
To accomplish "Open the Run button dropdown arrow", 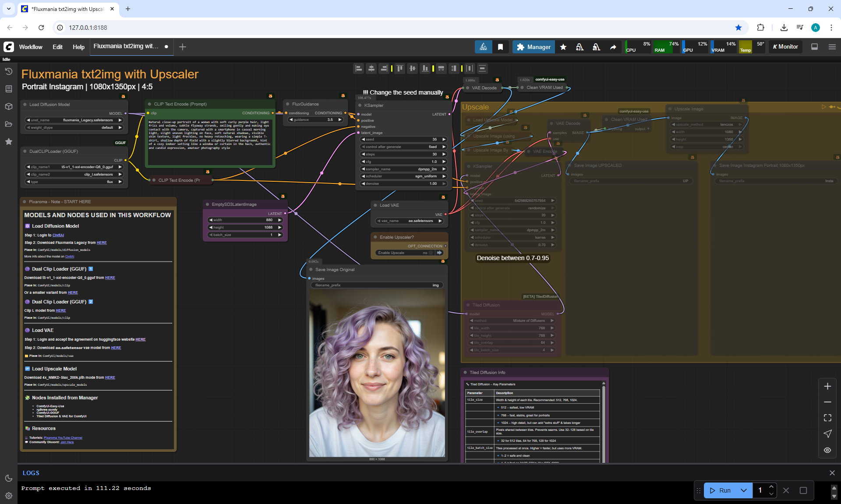I will point(743,490).
